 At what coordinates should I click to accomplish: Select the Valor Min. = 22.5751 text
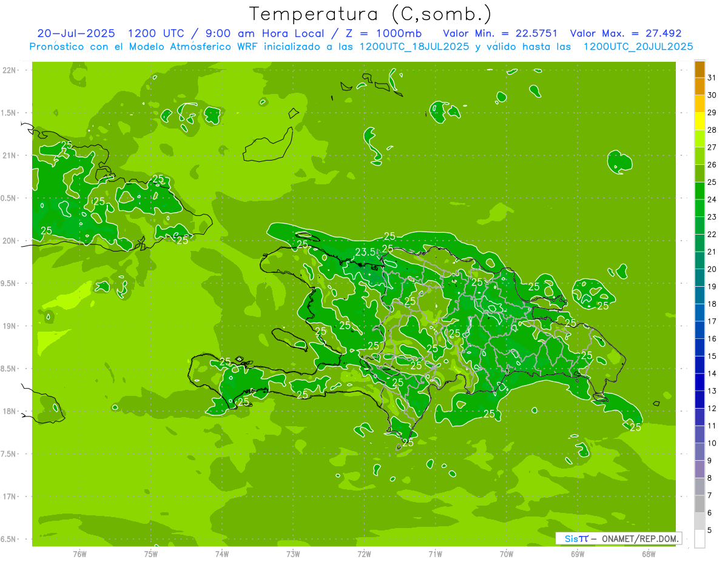pos(500,33)
